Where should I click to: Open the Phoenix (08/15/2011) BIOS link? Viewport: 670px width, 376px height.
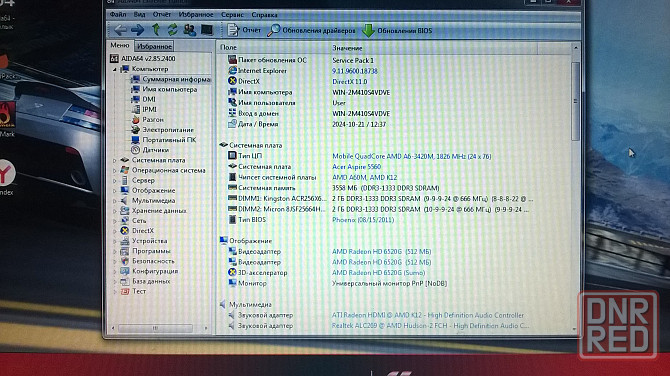tap(363, 220)
